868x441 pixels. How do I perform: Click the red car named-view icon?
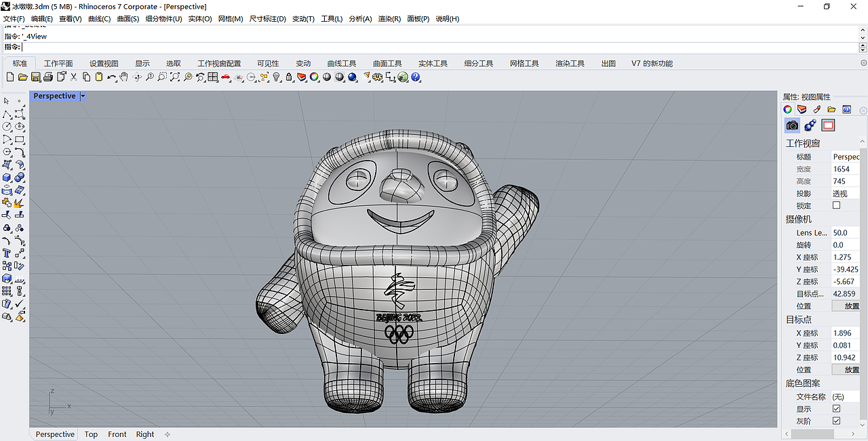(x=225, y=77)
